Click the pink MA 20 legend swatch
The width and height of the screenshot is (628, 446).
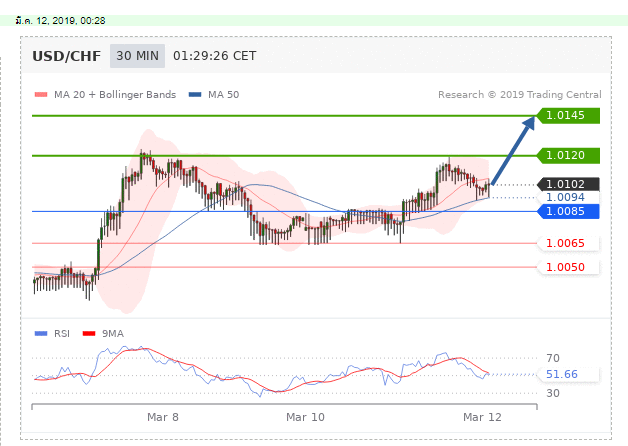(x=41, y=95)
